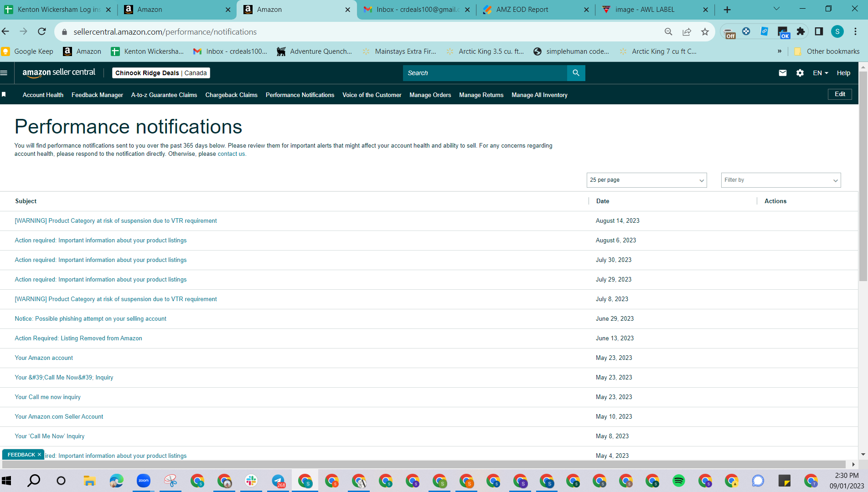Go to A-to-z Guarantee Claims
Screen dimensions: 868x492
pos(164,95)
